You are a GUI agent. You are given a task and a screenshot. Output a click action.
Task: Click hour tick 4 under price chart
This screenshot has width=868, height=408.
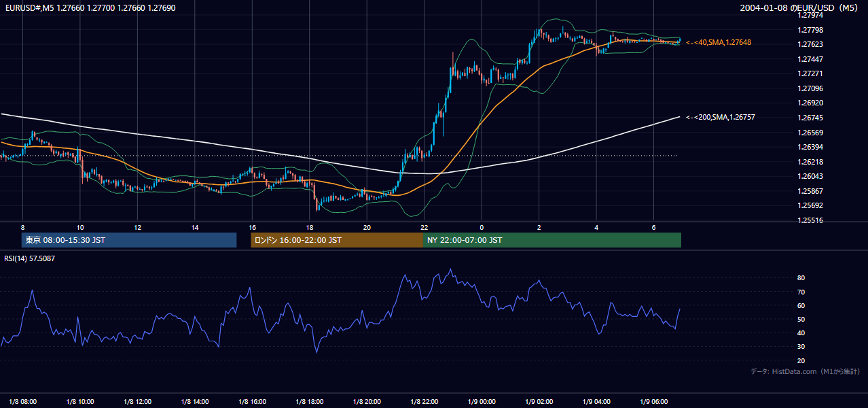click(596, 227)
